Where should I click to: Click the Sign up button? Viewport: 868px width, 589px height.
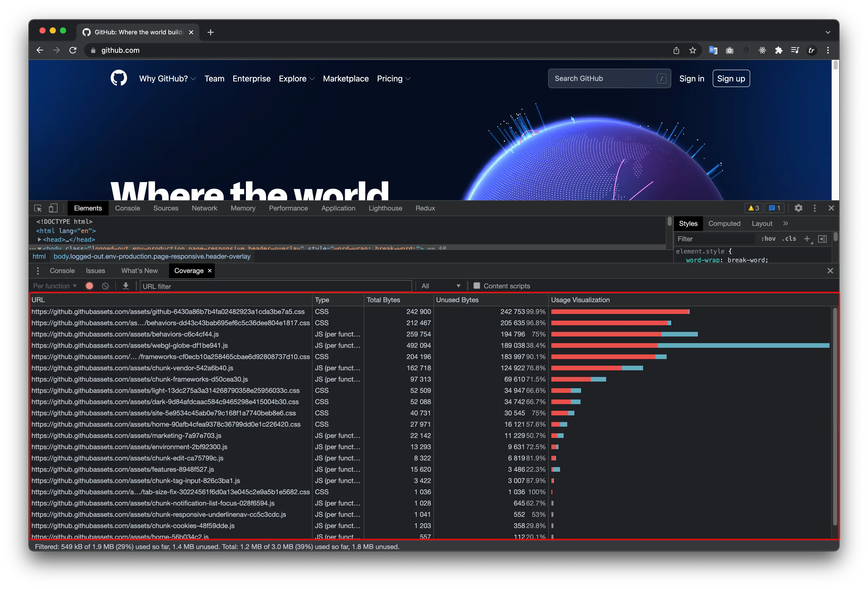(x=731, y=79)
